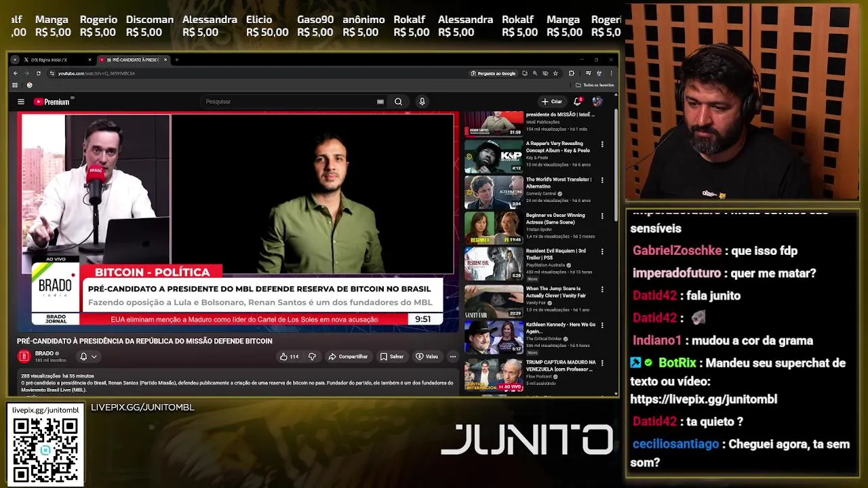Expand notification bell dropdown for BRADO channel
This screenshot has height=488, width=868.
point(89,357)
